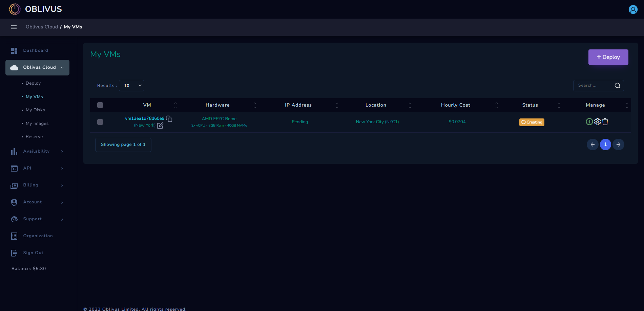Click the API terminal icon

point(14,169)
